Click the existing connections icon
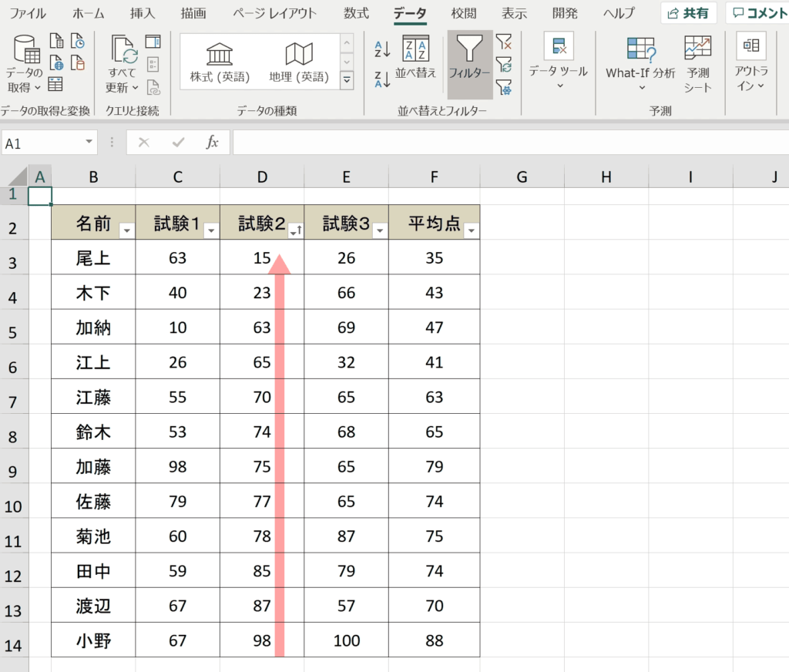The height and width of the screenshot is (672, 789). tap(78, 62)
